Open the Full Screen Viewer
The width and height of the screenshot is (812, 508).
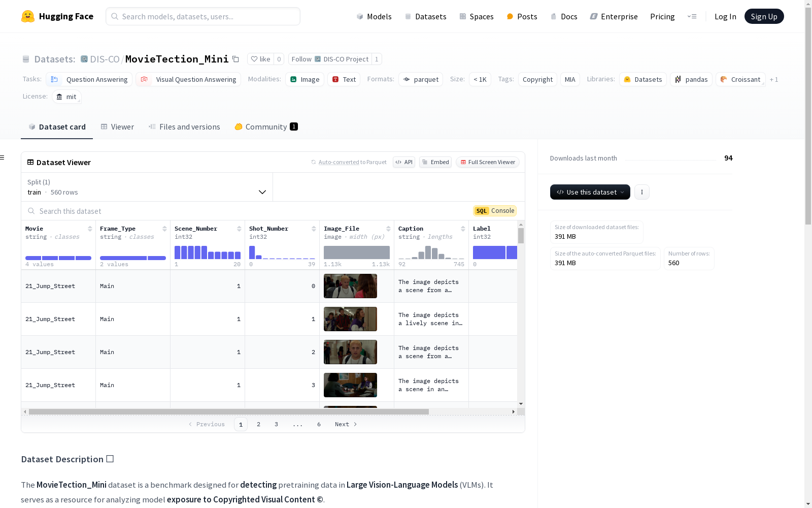point(488,162)
